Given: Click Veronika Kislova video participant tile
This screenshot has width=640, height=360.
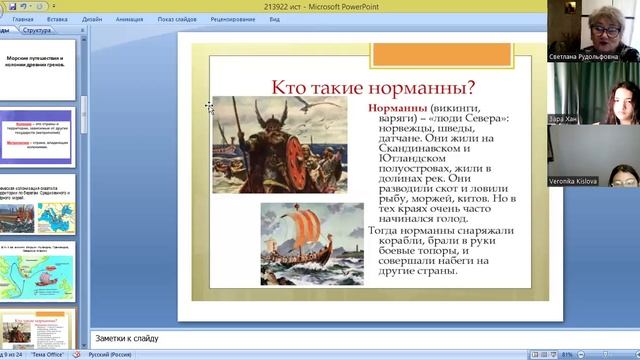Looking at the screenshot, I should (593, 156).
